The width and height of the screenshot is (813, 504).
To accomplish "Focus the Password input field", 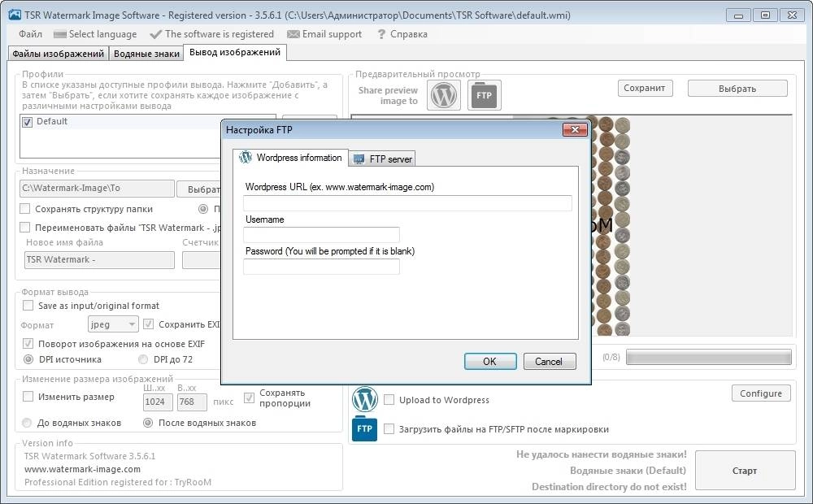I will pyautogui.click(x=321, y=267).
